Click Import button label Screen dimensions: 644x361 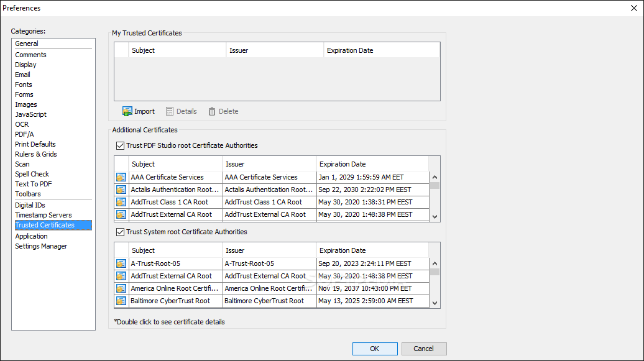(x=145, y=111)
